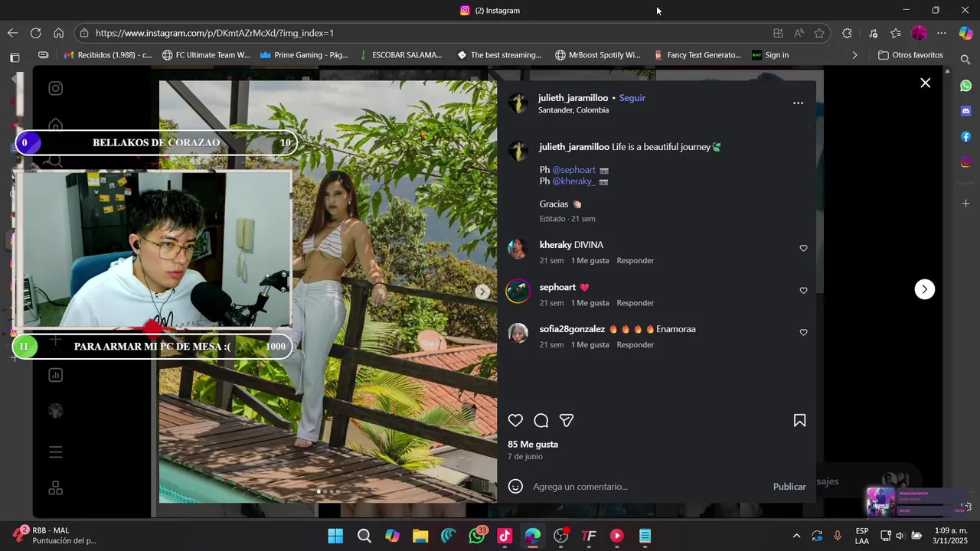980x551 pixels.
Task: Click the Instagram logo in sidebar
Action: 56,88
